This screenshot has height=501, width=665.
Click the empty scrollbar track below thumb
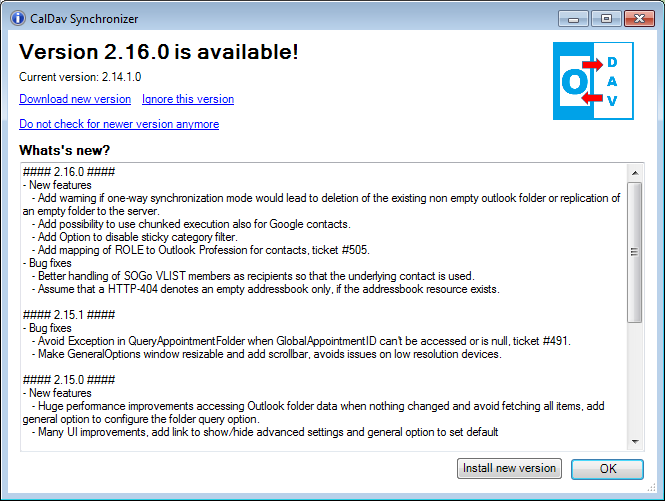click(x=636, y=380)
